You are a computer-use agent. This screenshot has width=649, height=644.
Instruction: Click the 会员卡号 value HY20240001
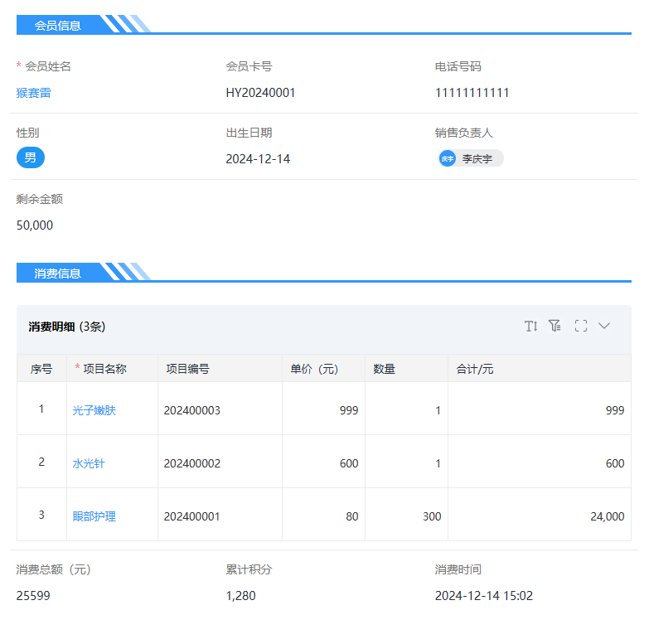tap(260, 93)
